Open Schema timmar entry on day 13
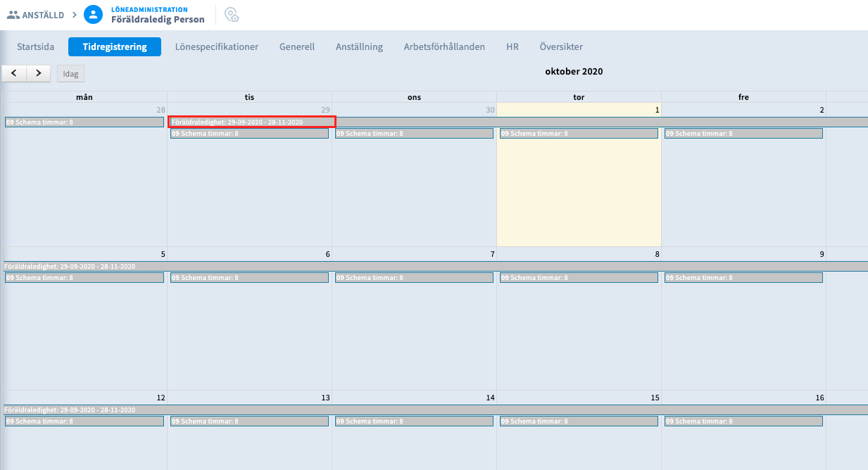Screen dimensions: 868x470 click(x=249, y=421)
